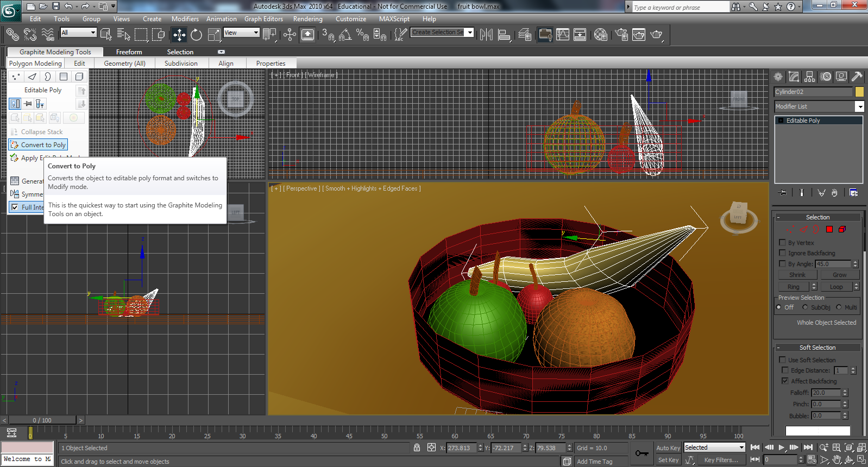Select Polygon sub-object level icon
868x467 pixels.
829,229
